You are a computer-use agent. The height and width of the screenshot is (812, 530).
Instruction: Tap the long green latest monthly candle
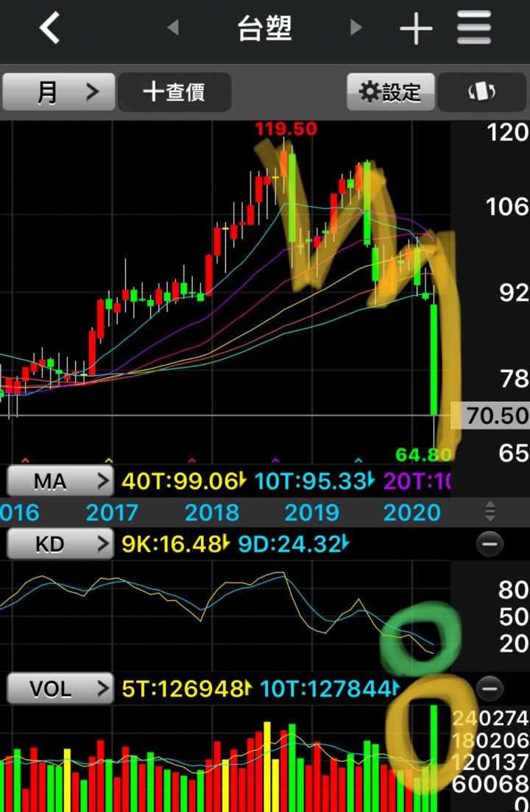point(434,360)
